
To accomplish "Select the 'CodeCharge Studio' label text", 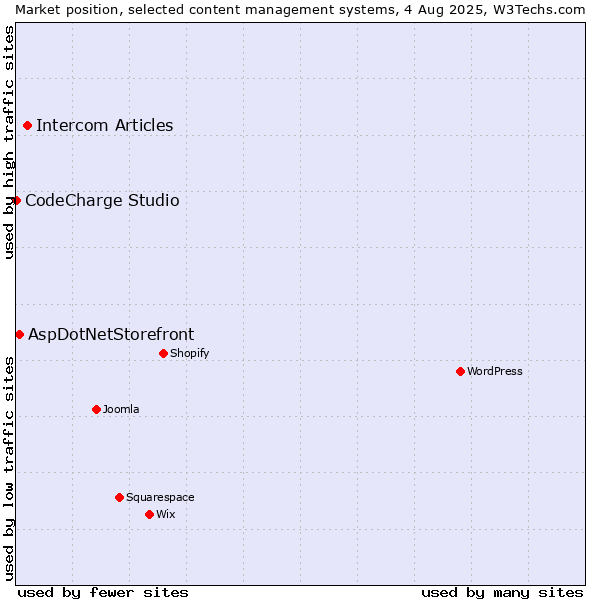I will tap(102, 201).
